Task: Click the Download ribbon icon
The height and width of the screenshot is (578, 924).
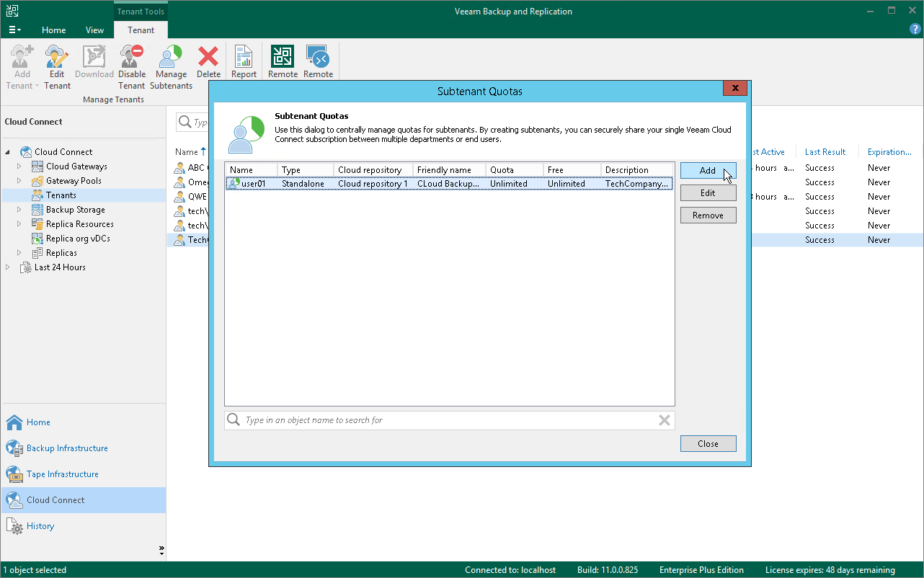Action: (94, 56)
